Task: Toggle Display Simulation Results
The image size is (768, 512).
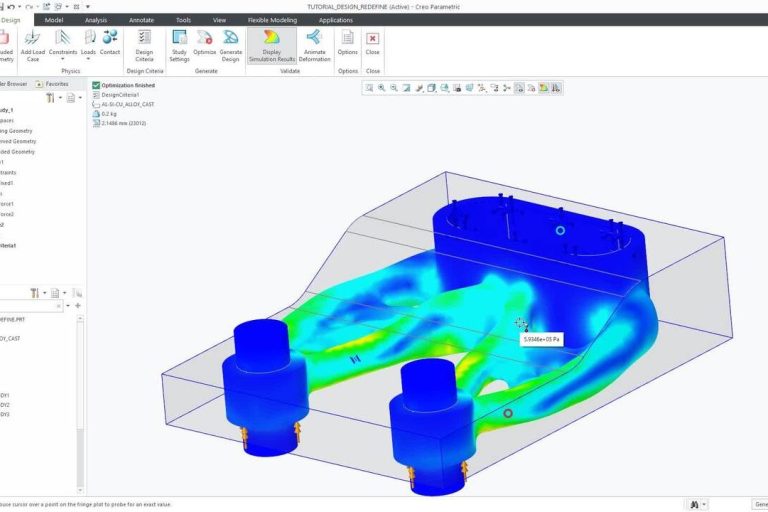Action: pos(272,44)
